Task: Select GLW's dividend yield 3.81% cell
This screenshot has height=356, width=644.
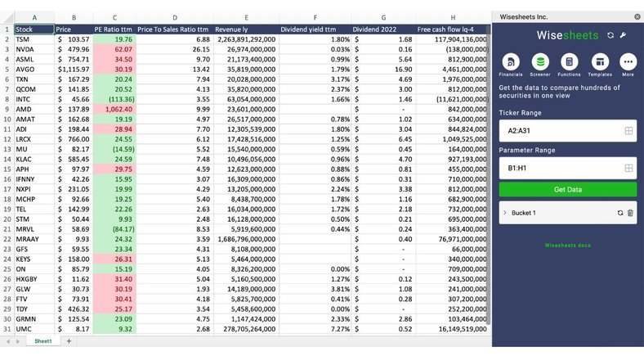Action: [x=315, y=289]
